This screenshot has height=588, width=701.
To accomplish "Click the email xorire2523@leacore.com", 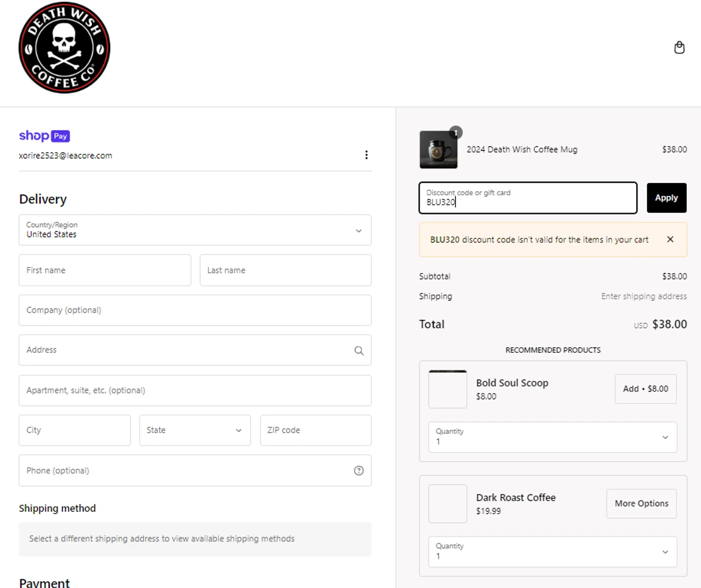I will coord(65,156).
